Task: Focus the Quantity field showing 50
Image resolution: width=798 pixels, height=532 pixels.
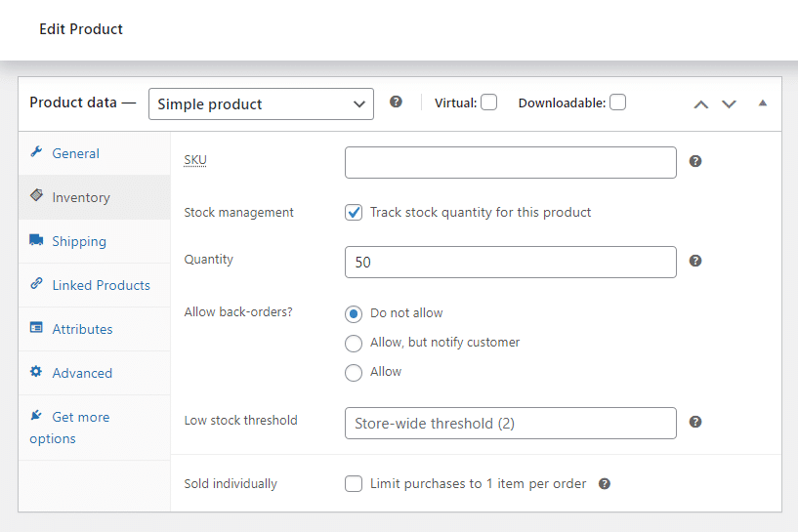Action: 511,262
